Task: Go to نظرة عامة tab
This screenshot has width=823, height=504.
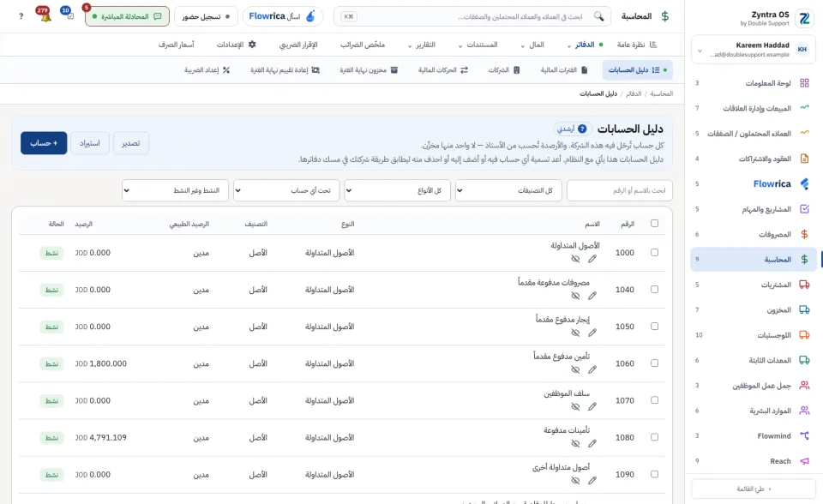Action: tap(637, 45)
